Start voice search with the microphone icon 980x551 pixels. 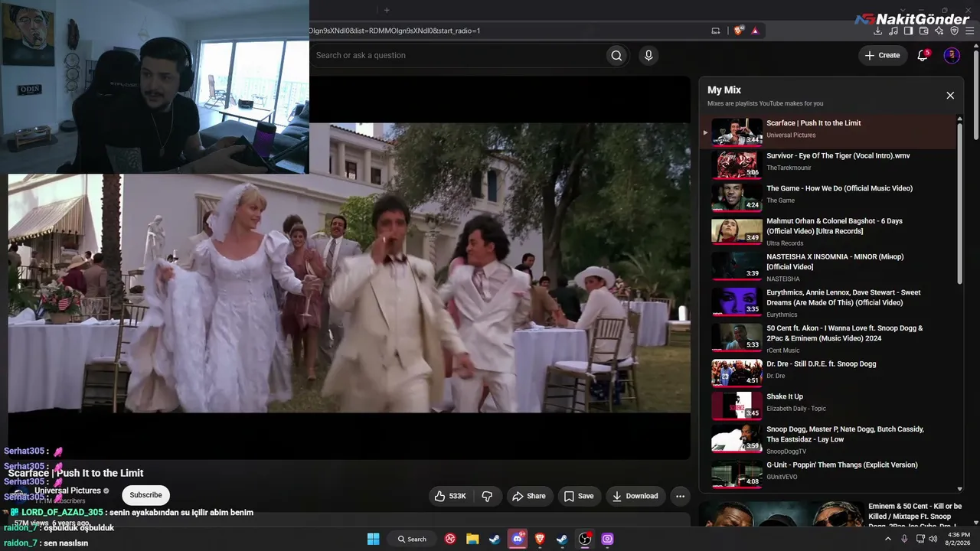[648, 55]
